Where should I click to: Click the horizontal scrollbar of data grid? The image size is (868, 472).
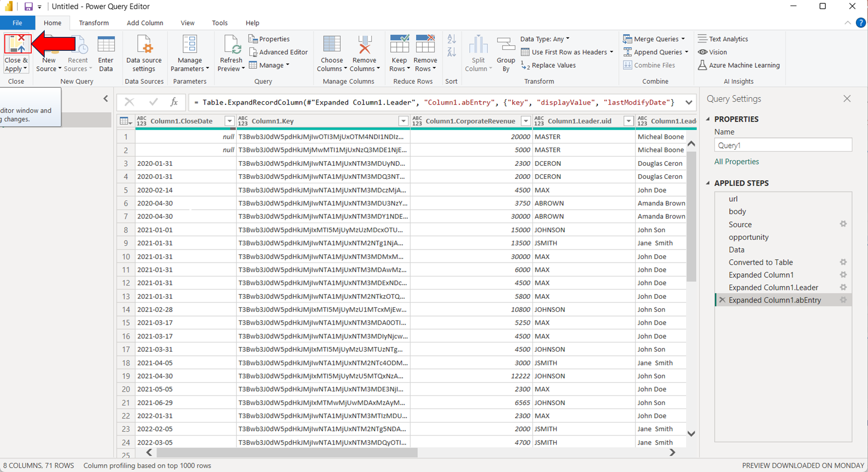pyautogui.click(x=286, y=452)
